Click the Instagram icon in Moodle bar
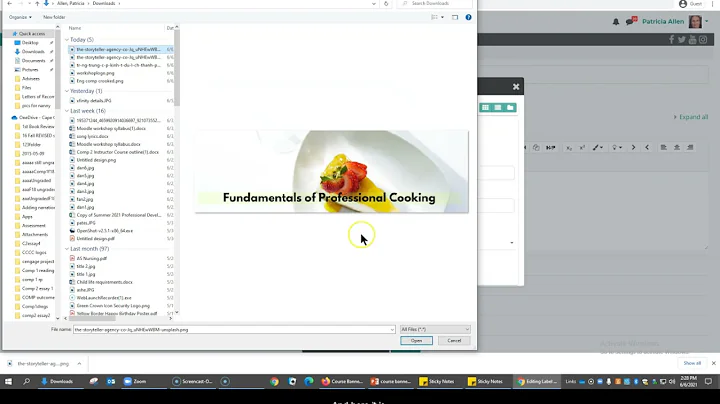The image size is (720, 404). pos(703,39)
